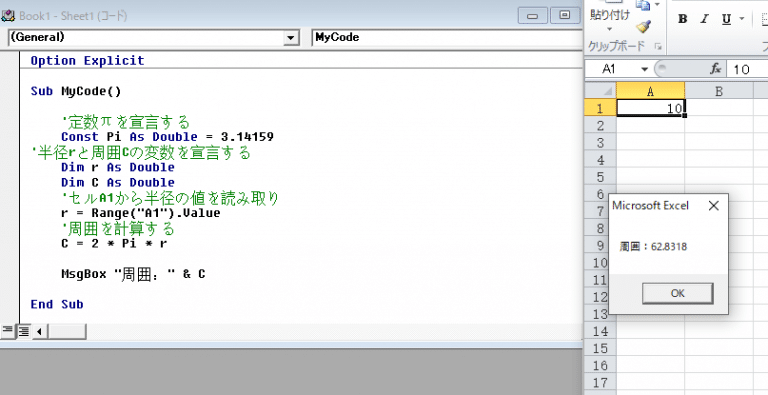The width and height of the screenshot is (768, 395).
Task: Expand the Name Box dropdown arrow
Action: pos(645,69)
